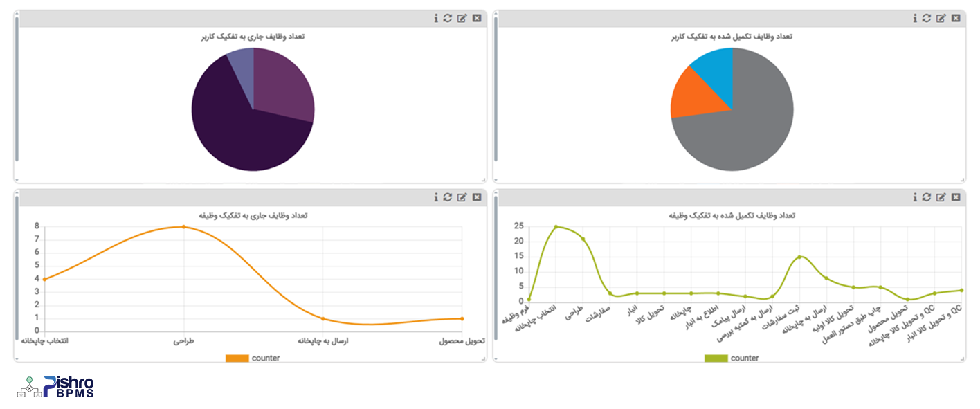
Task: Remove the green completed tasks line chart widget
Action: point(956,197)
